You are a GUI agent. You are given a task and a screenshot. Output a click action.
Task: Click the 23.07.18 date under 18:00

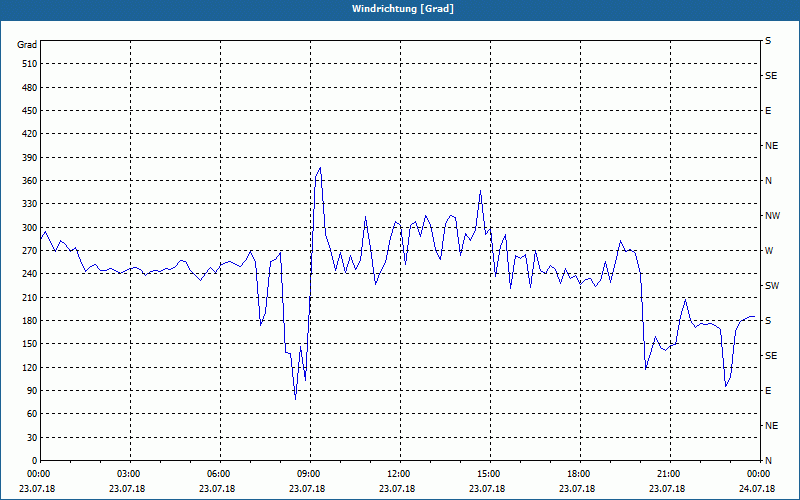point(577,489)
